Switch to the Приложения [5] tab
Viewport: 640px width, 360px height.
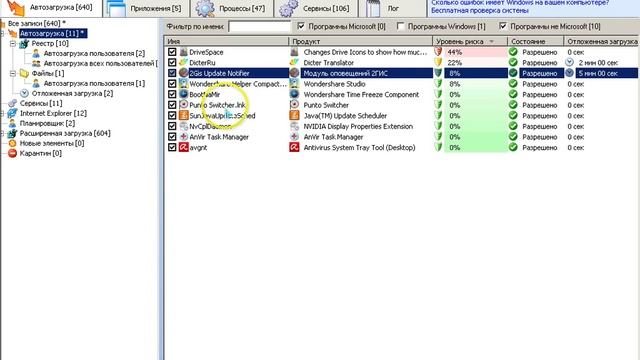click(x=146, y=8)
